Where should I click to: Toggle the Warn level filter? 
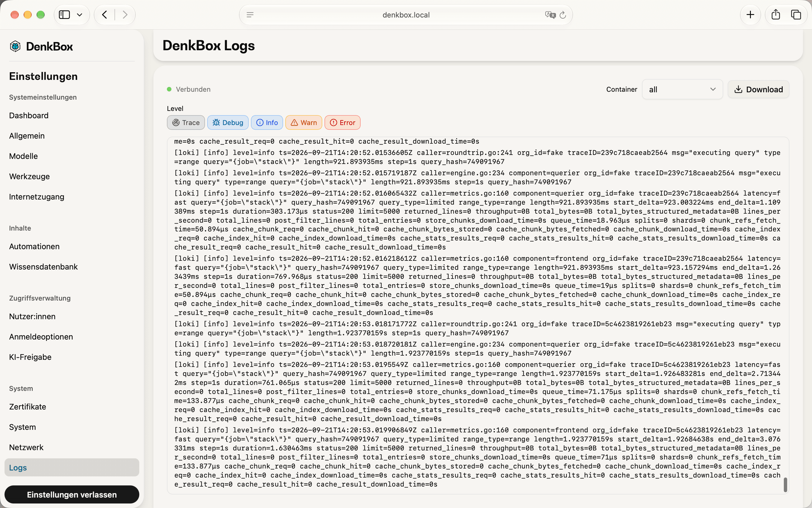(x=304, y=123)
